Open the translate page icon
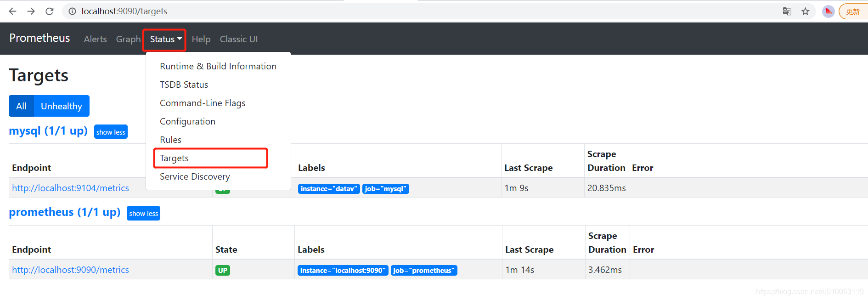Viewport: 868px width, 300px height. pos(787,11)
